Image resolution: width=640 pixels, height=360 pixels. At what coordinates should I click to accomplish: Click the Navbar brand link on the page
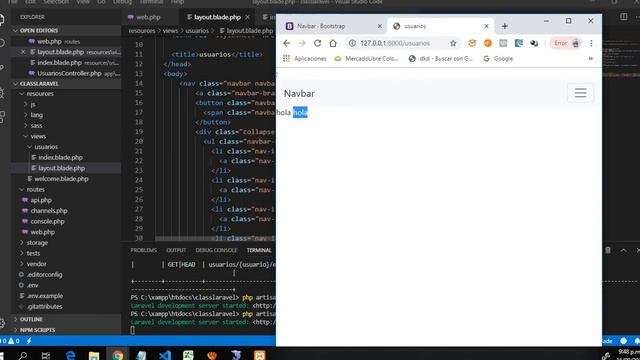pos(299,93)
